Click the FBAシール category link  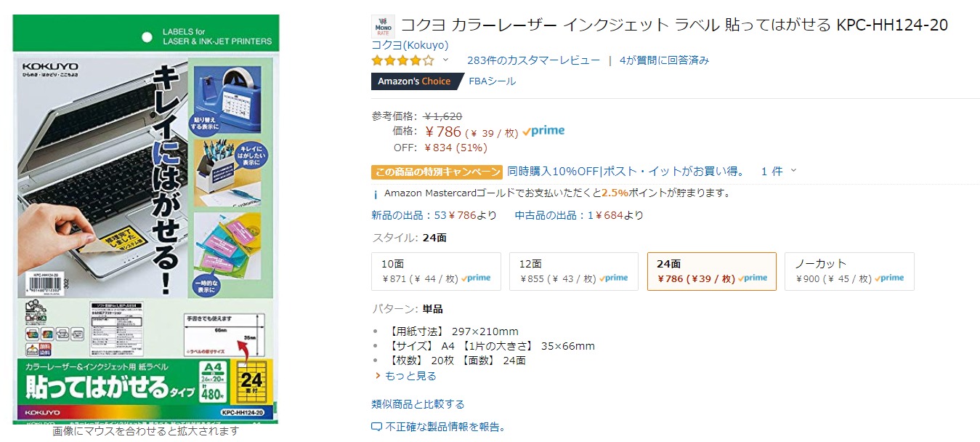pyautogui.click(x=493, y=81)
